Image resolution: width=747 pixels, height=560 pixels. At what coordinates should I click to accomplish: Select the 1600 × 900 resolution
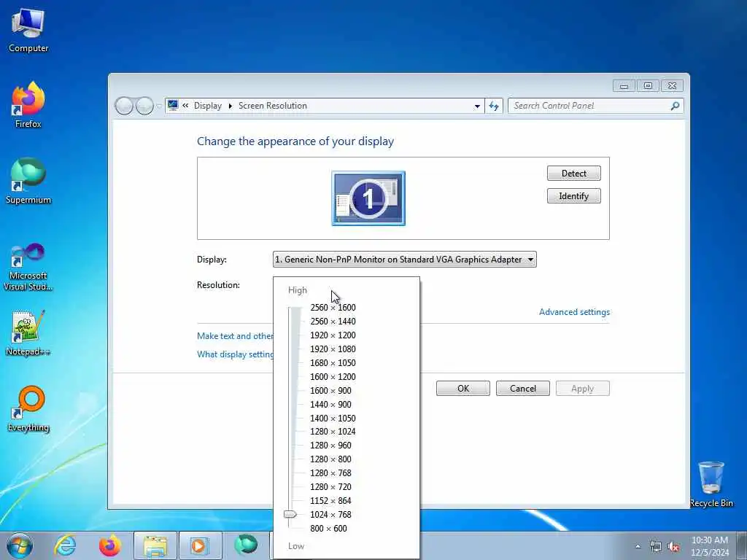pos(330,391)
